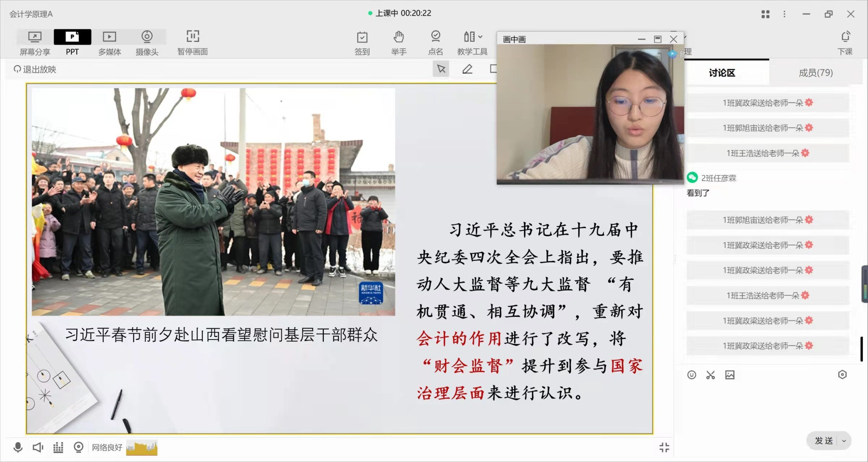Open the emoji picker in chat
Screen dimensions: 868x462
coord(692,375)
